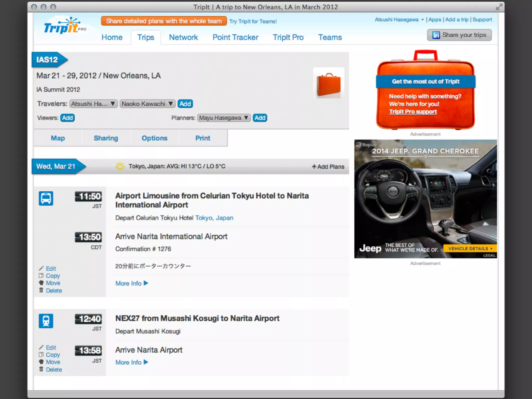Open the Atsushi Ha... traveler dropdown

93,104
